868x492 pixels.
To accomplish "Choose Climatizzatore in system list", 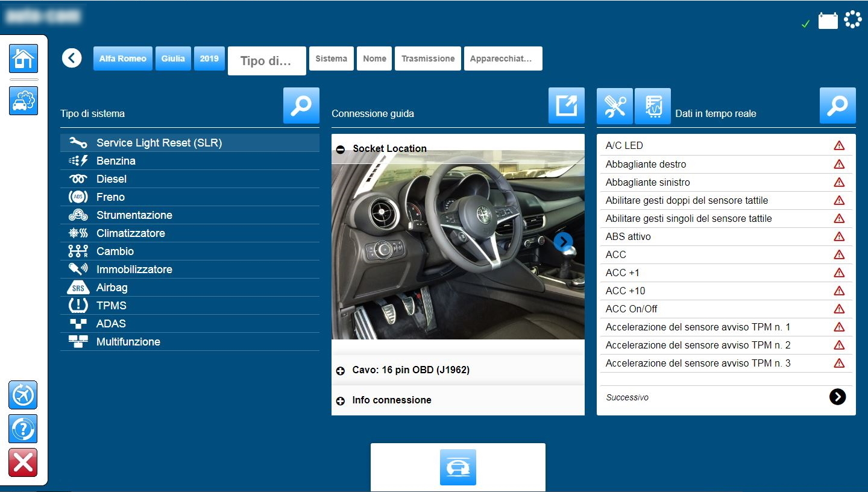I will 190,233.
